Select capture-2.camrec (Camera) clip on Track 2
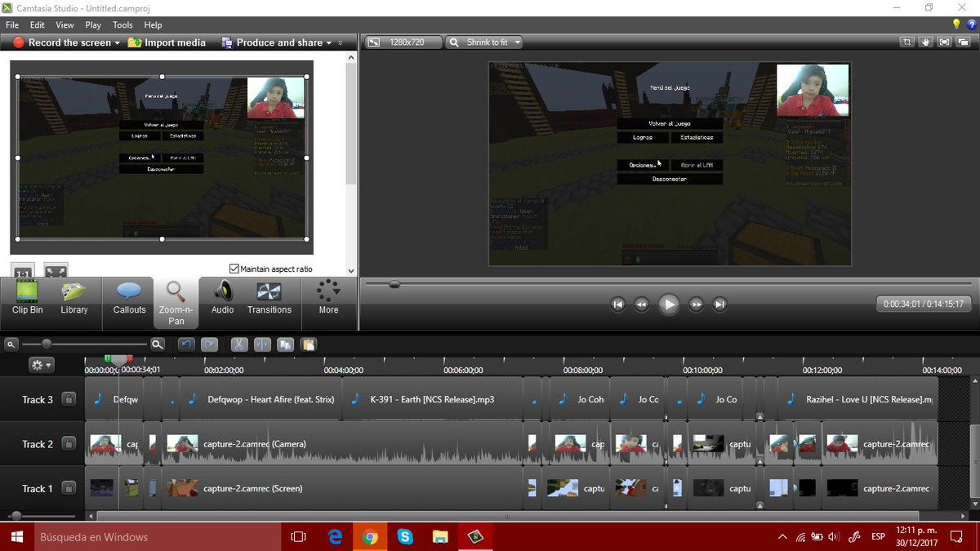 [x=343, y=444]
